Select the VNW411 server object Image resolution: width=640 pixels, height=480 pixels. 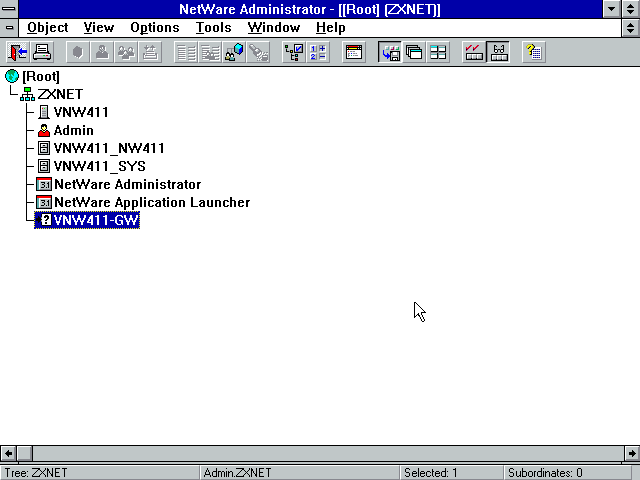pos(73,112)
